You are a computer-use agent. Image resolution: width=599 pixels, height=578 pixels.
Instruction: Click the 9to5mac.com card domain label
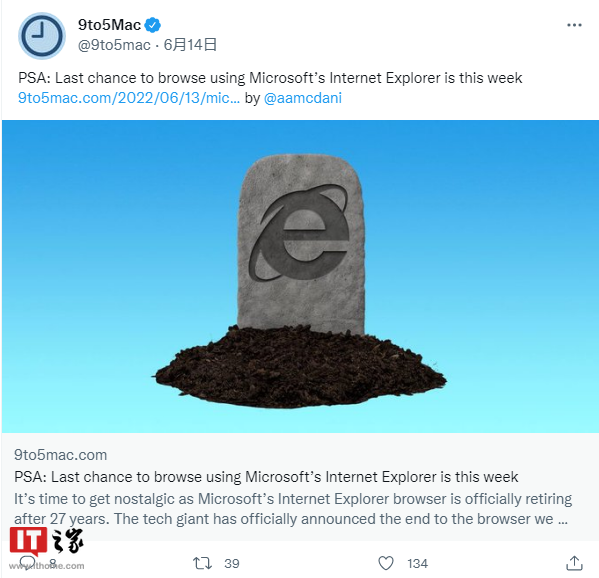(x=60, y=455)
